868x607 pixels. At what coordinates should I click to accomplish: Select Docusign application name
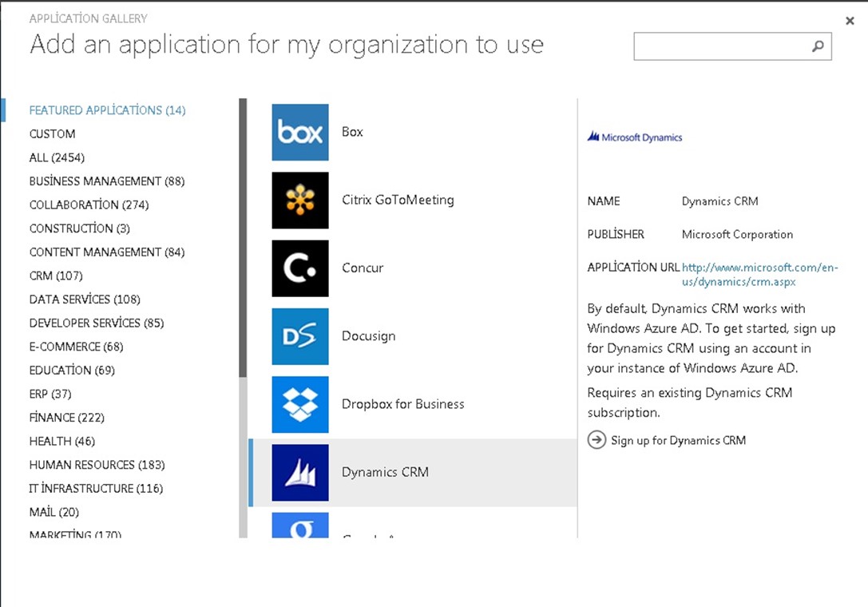pyautogui.click(x=369, y=336)
